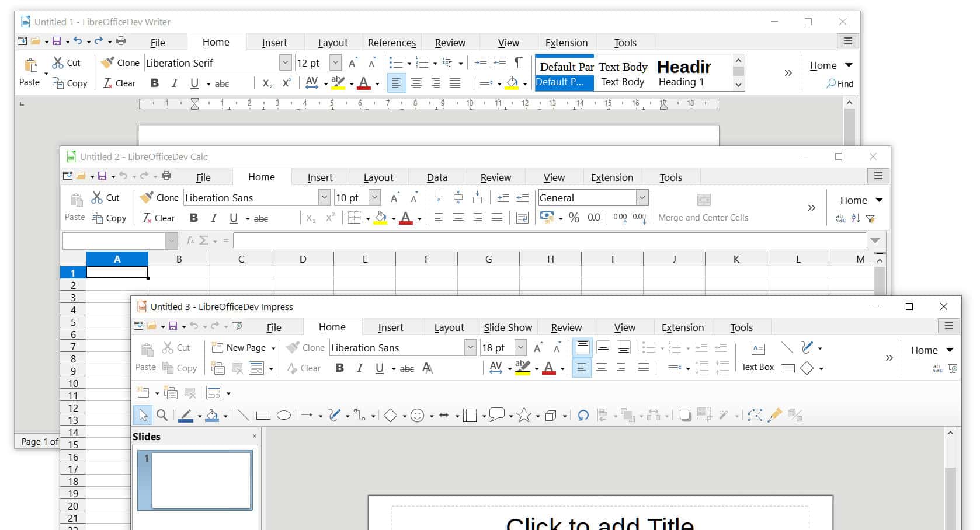Toggle Italic in Calc ribbon
980x530 pixels.
point(214,218)
